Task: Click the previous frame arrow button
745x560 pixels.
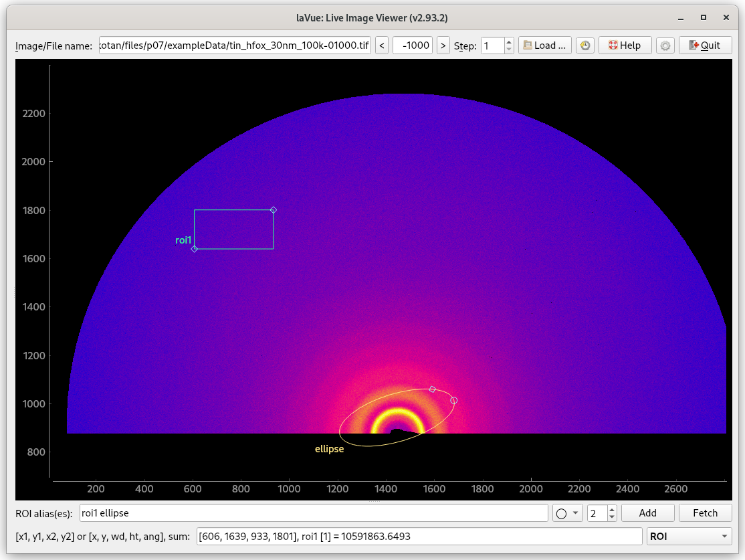Action: pyautogui.click(x=381, y=45)
